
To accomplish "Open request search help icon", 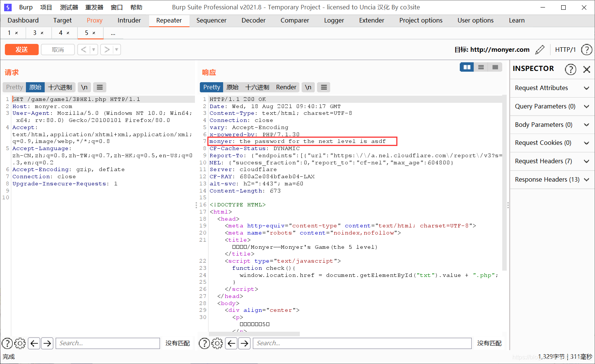I will [x=7, y=343].
